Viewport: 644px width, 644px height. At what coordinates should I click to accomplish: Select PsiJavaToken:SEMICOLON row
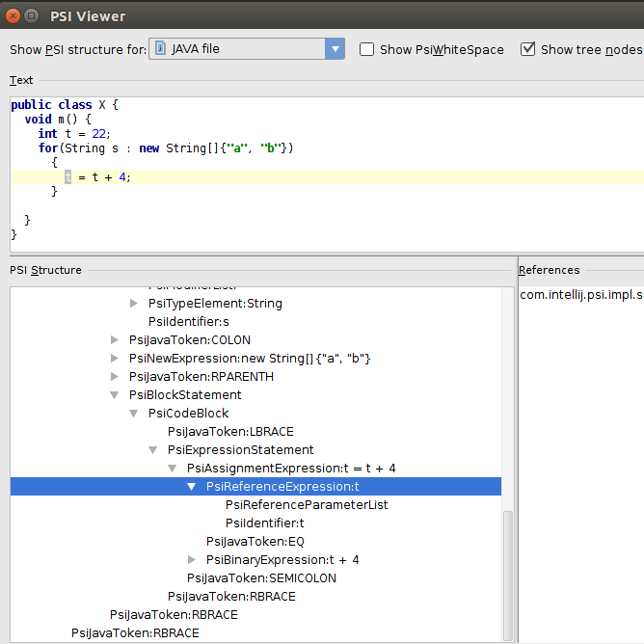click(261, 578)
